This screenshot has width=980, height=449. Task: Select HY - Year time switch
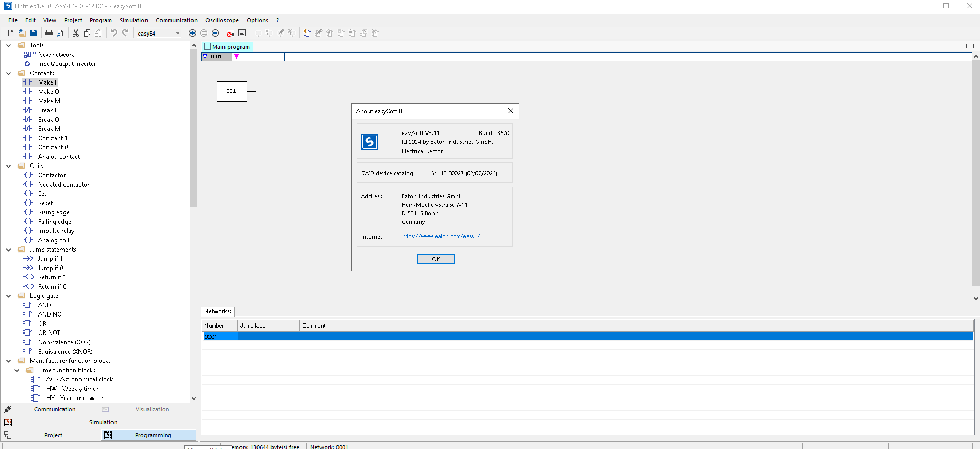[x=75, y=398]
